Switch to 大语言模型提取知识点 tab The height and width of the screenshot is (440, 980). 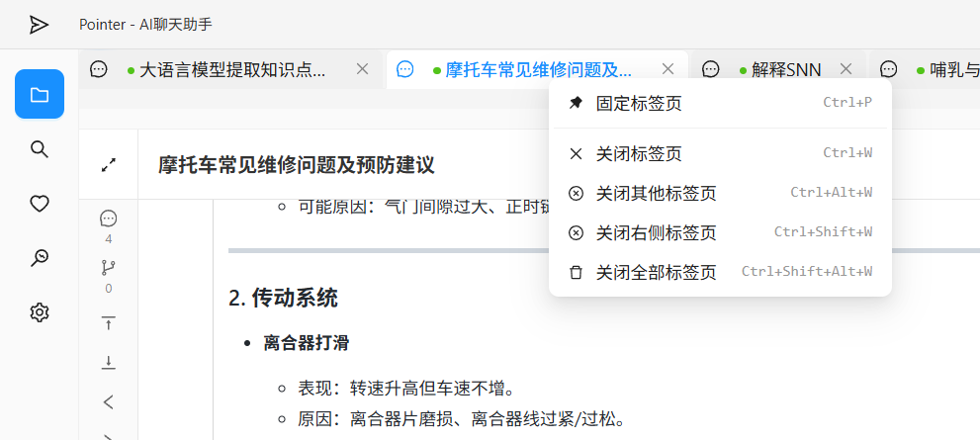point(231,69)
